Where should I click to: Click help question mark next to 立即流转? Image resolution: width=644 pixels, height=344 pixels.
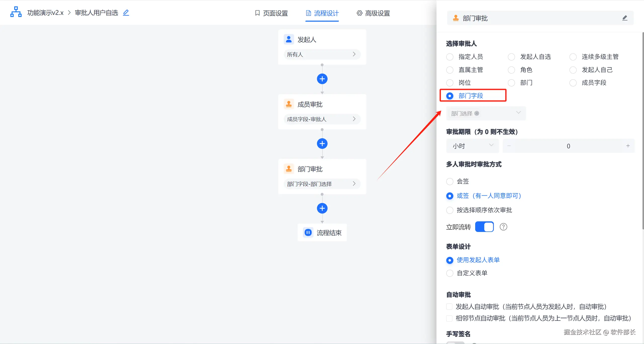tap(503, 227)
